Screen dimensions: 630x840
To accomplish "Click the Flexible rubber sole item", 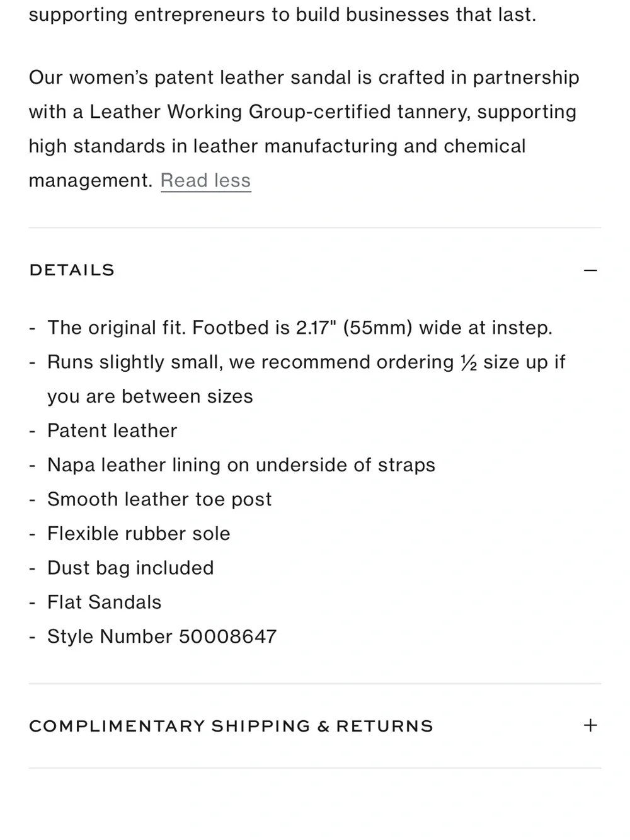I will pos(139,534).
